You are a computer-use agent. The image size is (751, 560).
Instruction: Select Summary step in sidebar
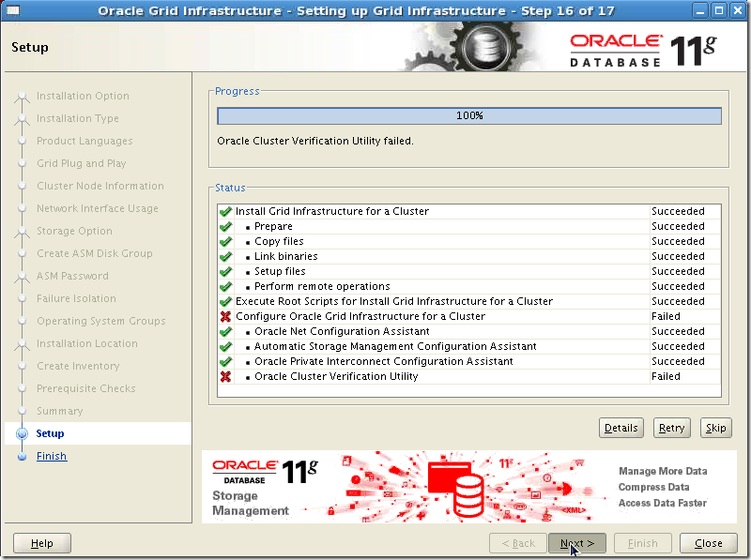[x=60, y=411]
